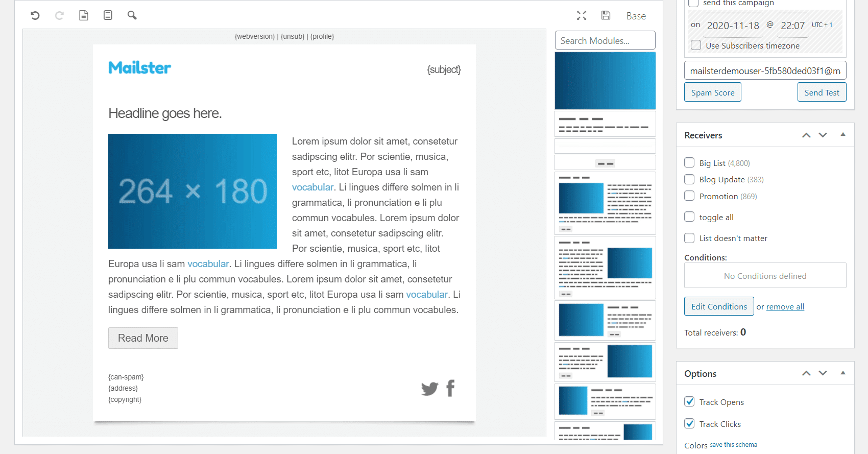Click save this schema link
Screen dimensions: 868x454
click(x=733, y=445)
